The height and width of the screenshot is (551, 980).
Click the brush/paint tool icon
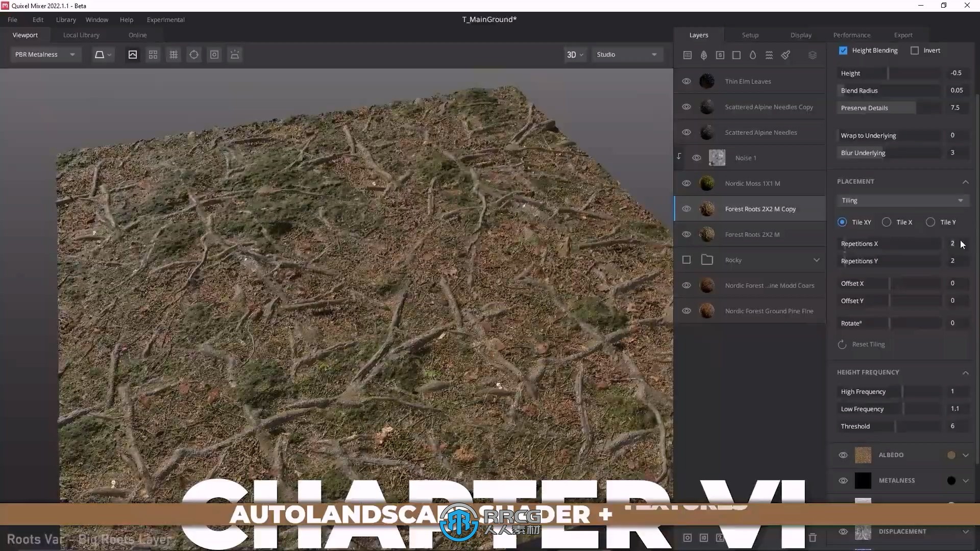tap(786, 55)
